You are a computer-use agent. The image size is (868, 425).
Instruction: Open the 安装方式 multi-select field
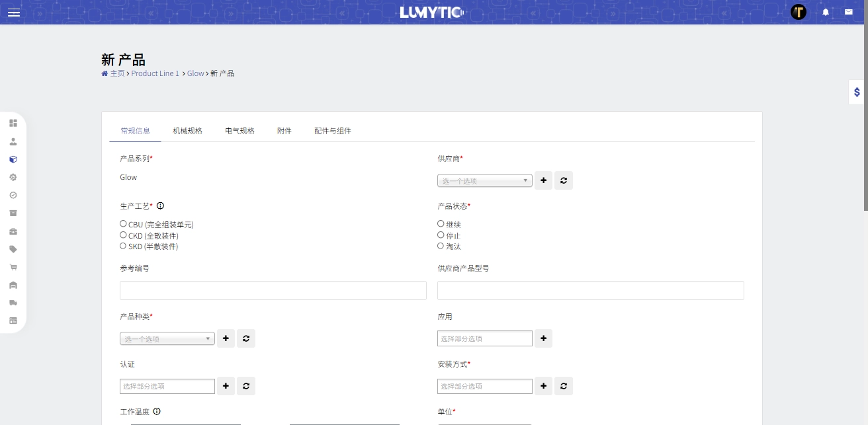click(484, 386)
